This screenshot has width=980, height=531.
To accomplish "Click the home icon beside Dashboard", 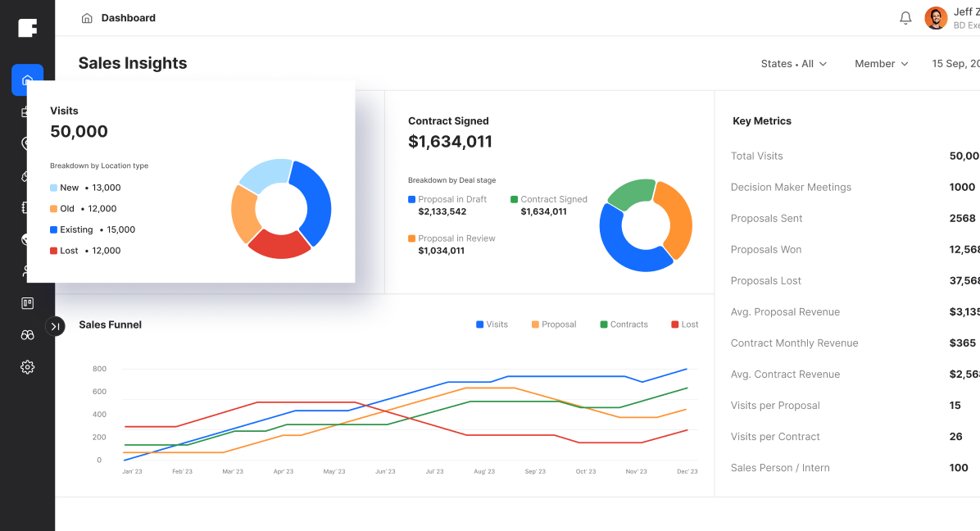I will 87,18.
